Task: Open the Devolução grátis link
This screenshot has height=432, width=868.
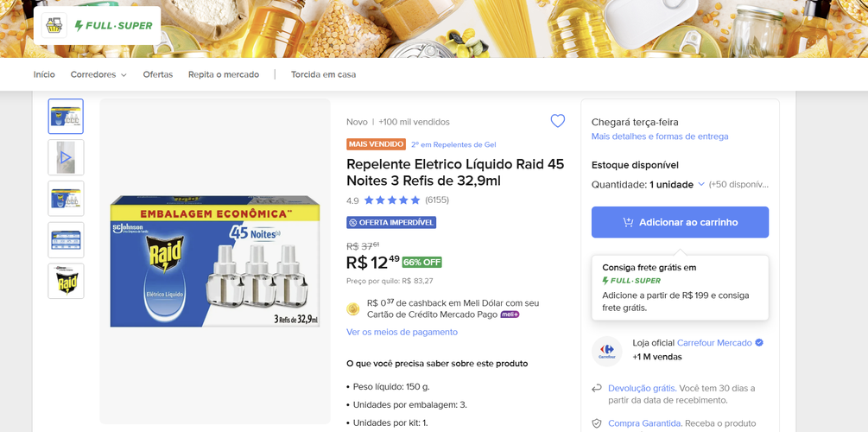Action: [x=642, y=388]
